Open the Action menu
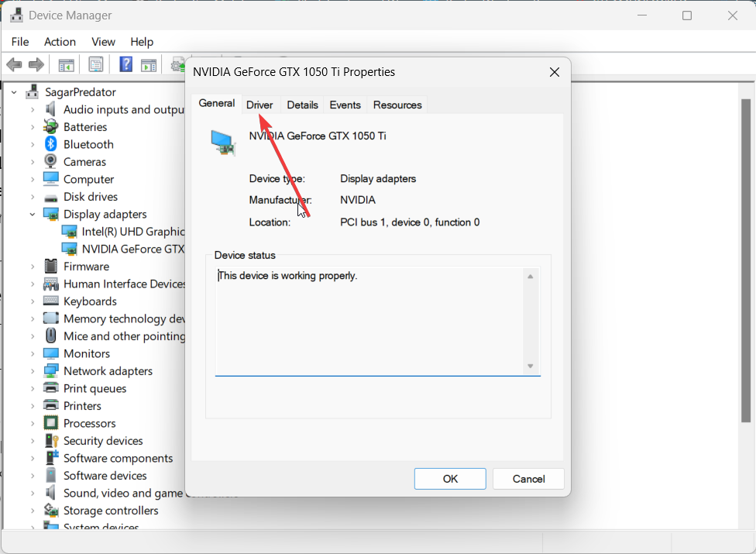The height and width of the screenshot is (554, 756). pos(60,42)
